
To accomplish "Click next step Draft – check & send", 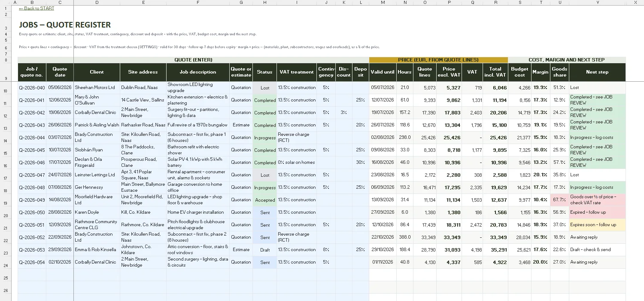I will [x=597, y=250].
